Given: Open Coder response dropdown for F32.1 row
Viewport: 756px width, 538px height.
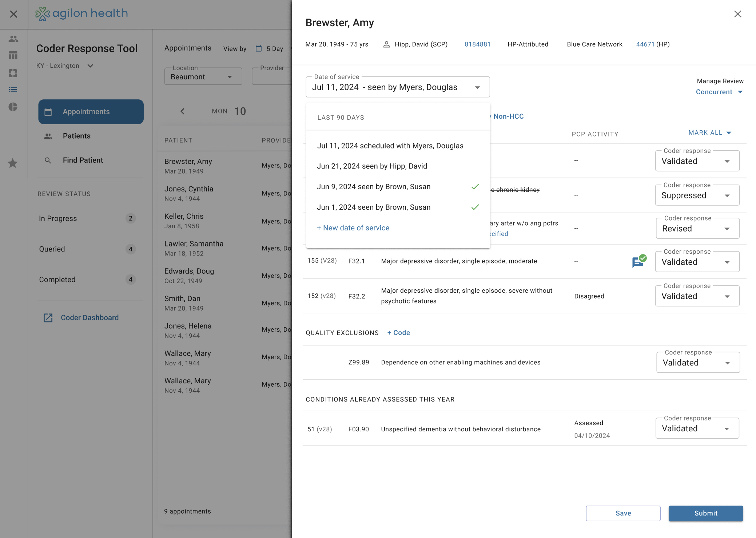Looking at the screenshot, I should click(697, 262).
